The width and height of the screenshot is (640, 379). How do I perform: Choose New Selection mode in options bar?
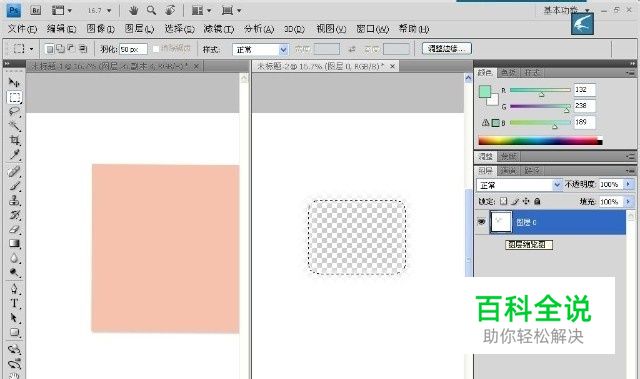[x=49, y=49]
